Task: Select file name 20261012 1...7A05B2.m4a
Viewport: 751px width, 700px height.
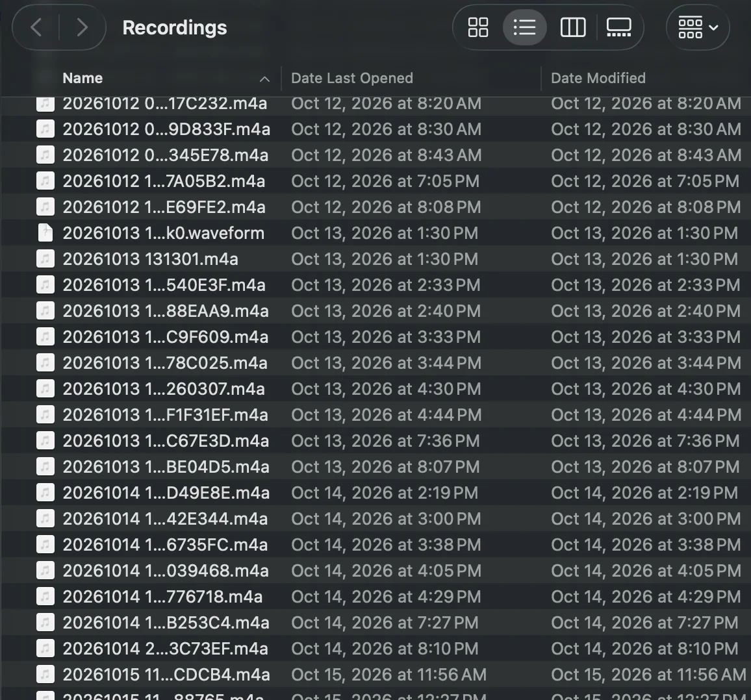Action: pos(164,181)
